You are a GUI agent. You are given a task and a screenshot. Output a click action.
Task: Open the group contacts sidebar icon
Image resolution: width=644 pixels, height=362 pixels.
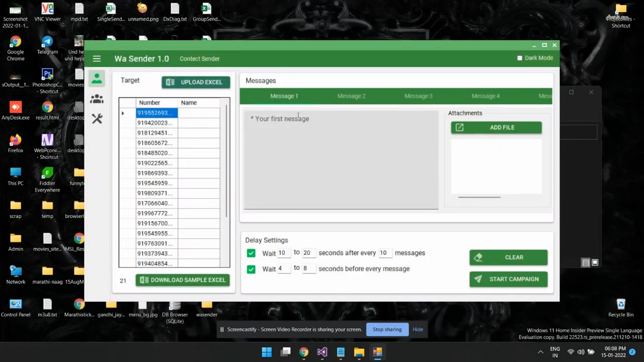pos(97,99)
